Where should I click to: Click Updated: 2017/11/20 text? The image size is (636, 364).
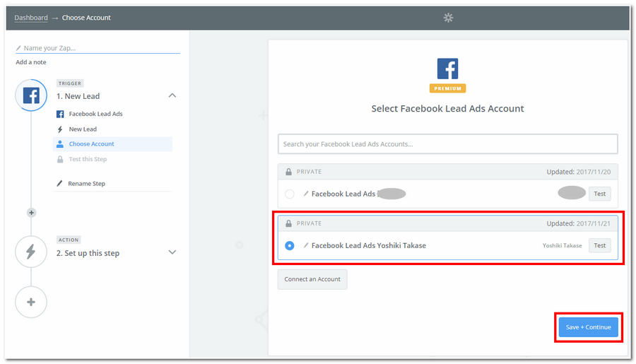578,172
